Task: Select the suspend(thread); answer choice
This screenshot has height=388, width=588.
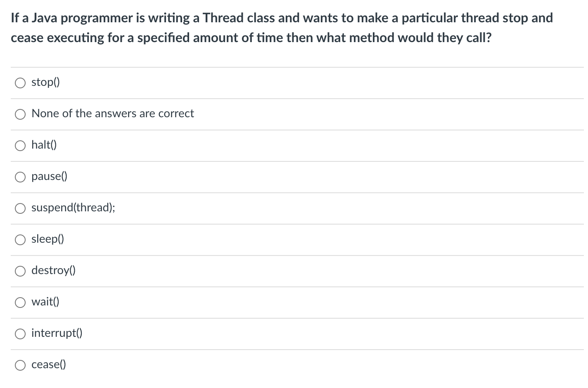Action: click(19, 208)
